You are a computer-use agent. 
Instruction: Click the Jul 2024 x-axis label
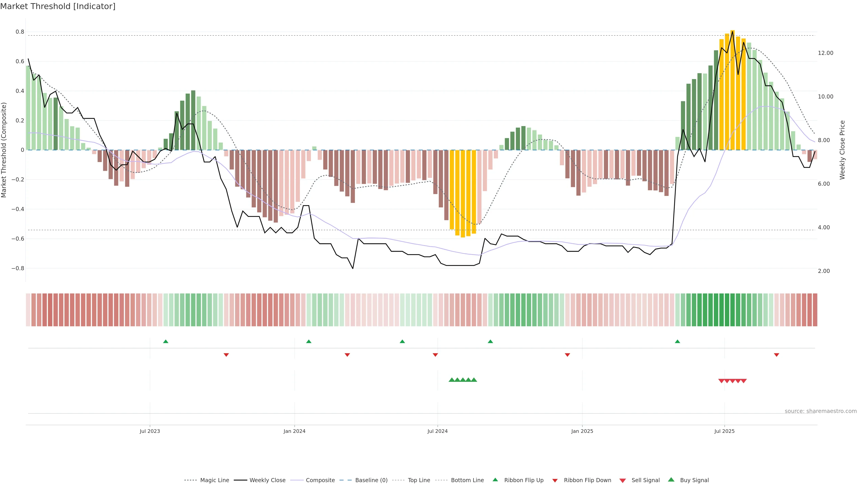pyautogui.click(x=437, y=431)
